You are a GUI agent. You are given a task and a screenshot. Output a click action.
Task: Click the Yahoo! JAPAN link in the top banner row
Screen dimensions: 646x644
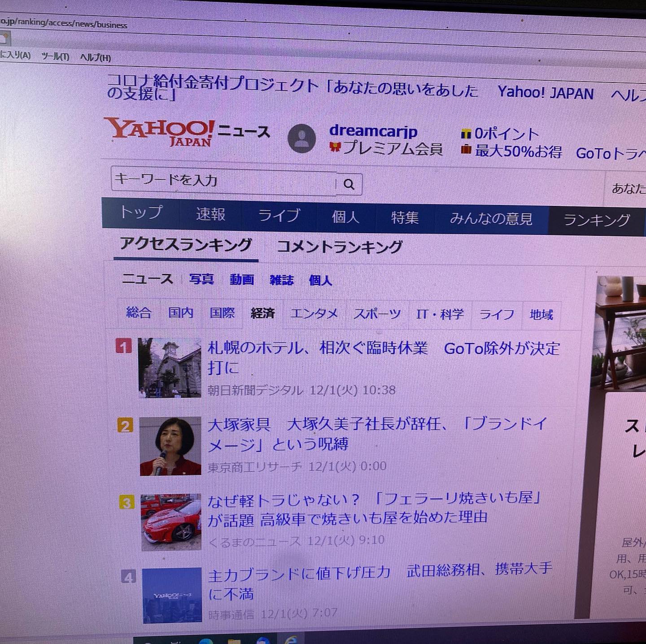pyautogui.click(x=546, y=92)
